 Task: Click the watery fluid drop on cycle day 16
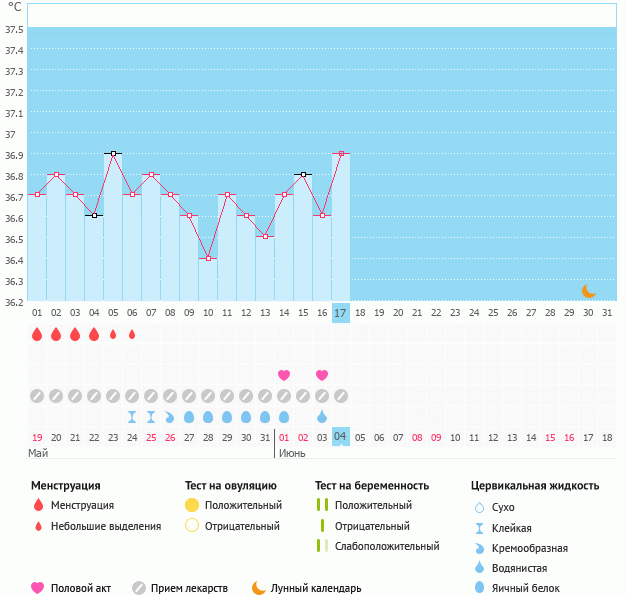(x=322, y=416)
